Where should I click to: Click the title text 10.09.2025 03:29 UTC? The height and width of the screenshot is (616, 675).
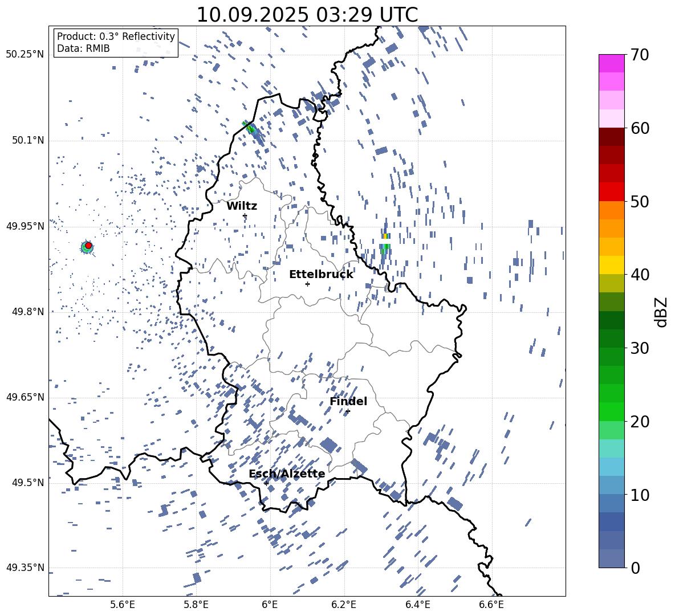click(x=307, y=15)
